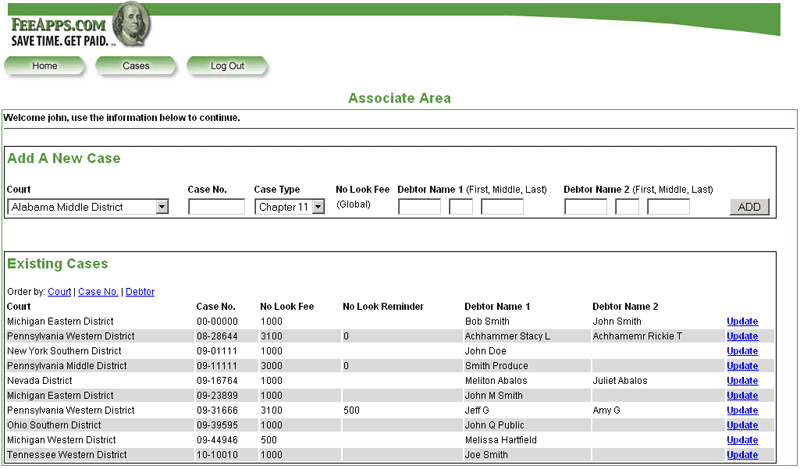Update the Bob Smith case

[742, 321]
